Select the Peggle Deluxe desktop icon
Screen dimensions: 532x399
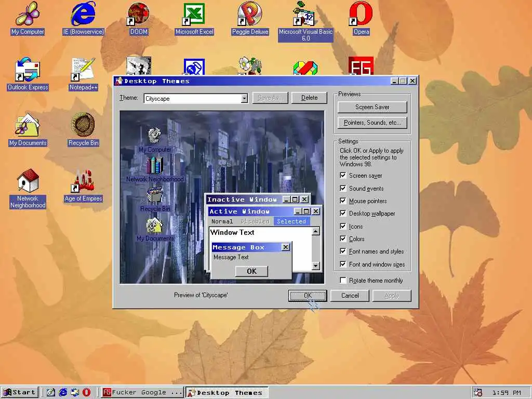250,19
